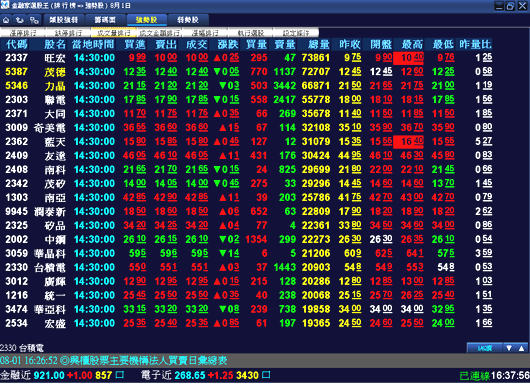530x385 pixels.
Task: Open the 弱勢股 tab
Action: pyautogui.click(x=188, y=20)
